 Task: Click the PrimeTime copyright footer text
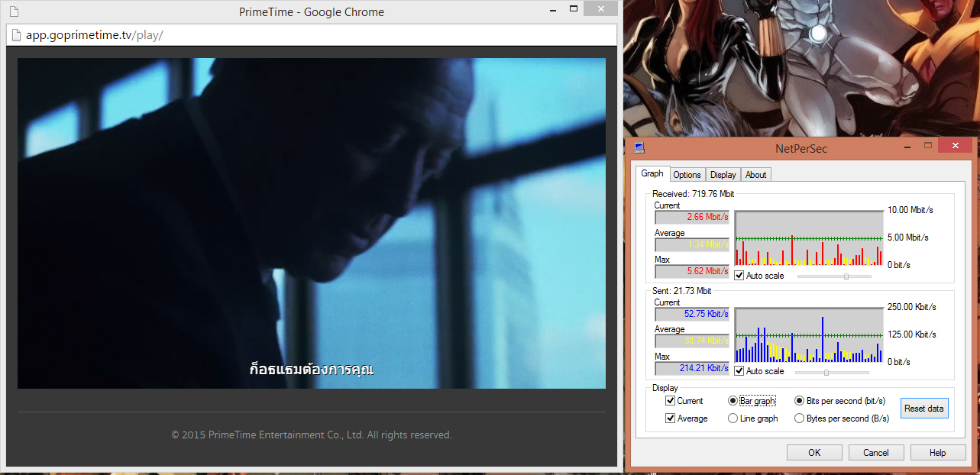click(312, 435)
